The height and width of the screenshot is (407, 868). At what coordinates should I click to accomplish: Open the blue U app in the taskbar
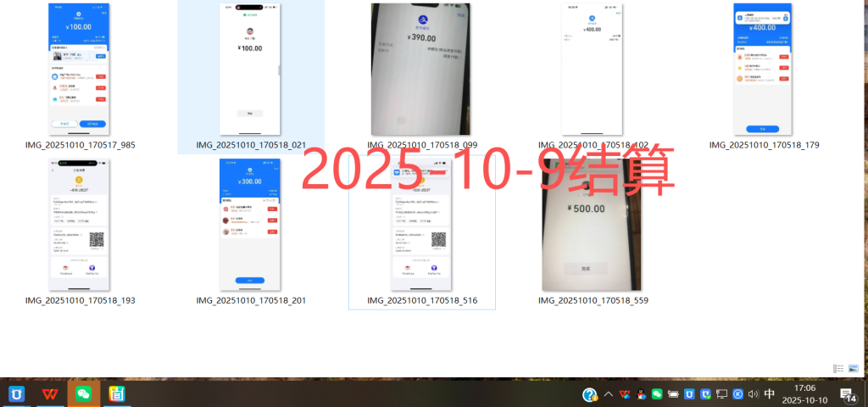pos(17,394)
